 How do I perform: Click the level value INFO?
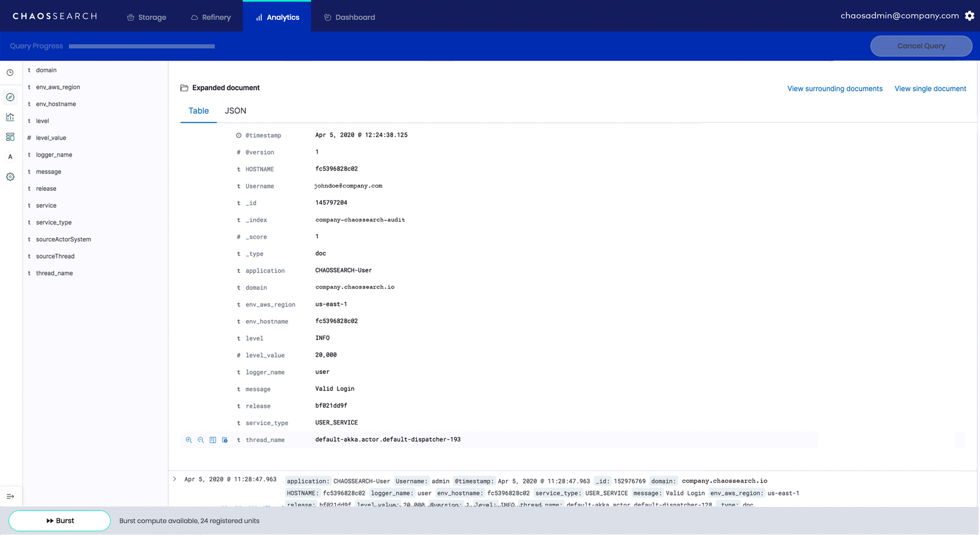322,338
